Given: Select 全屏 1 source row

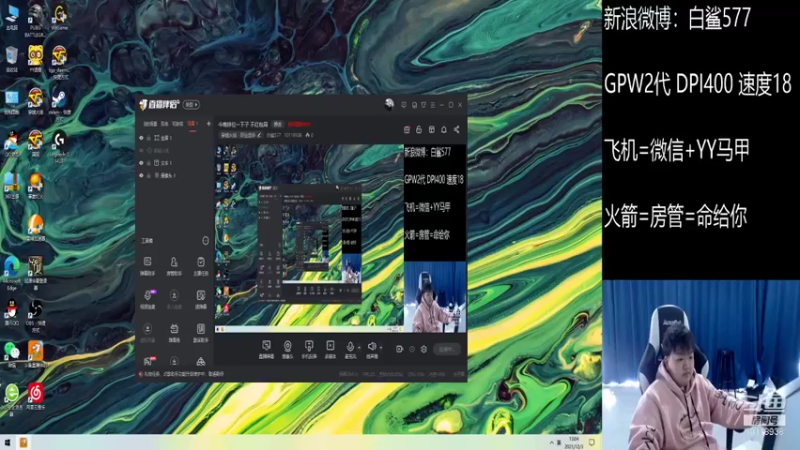Looking at the screenshot, I should pos(173,138).
